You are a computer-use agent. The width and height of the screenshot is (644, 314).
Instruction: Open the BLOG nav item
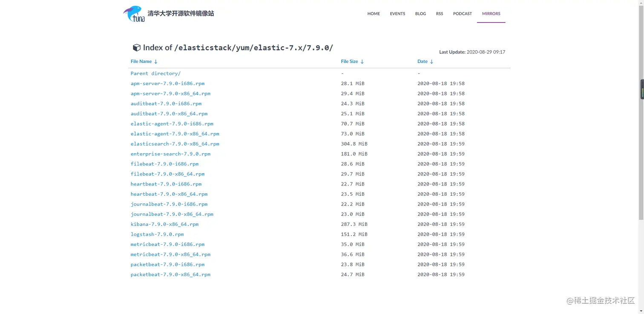420,14
